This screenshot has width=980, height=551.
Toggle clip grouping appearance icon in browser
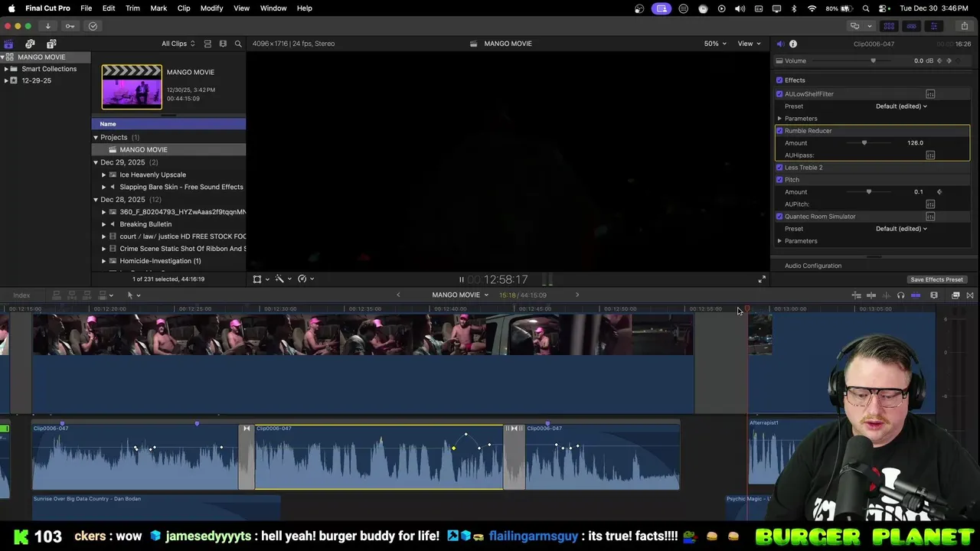207,44
